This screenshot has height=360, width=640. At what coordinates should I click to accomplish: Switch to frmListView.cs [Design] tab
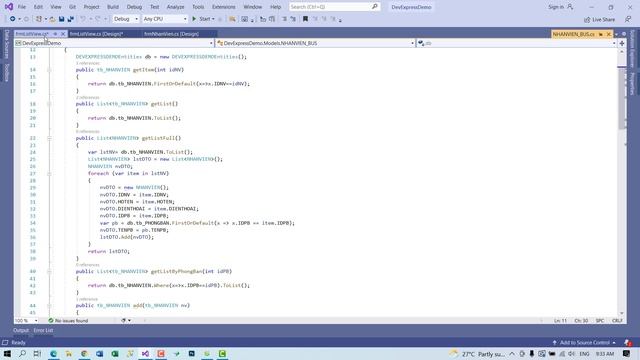coord(96,34)
